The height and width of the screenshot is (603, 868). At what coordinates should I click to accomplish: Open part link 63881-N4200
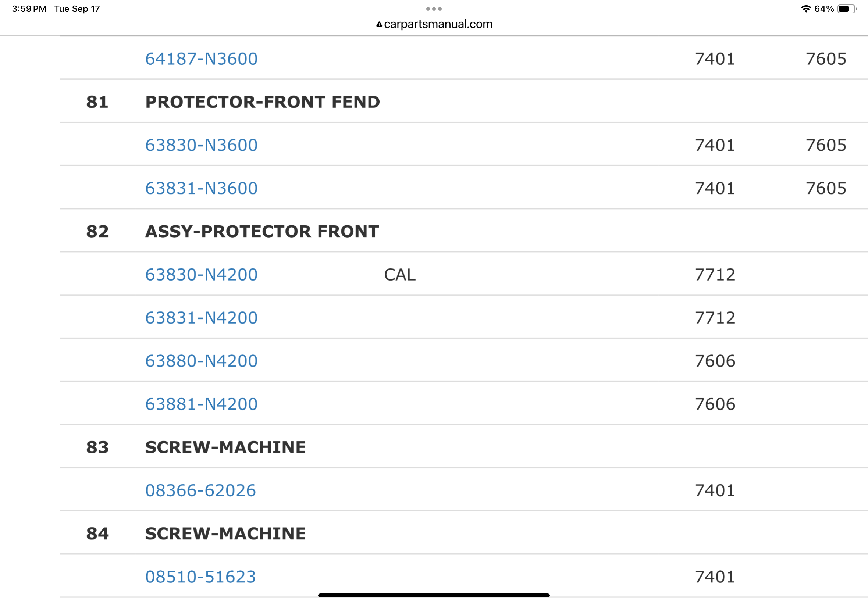pyautogui.click(x=202, y=404)
